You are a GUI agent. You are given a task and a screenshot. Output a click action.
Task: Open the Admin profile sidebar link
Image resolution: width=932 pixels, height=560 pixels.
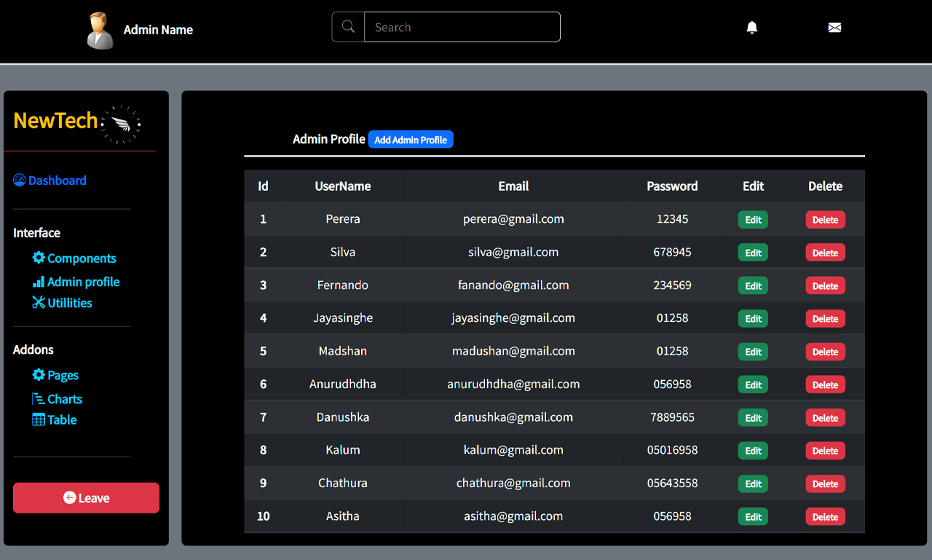tap(82, 282)
